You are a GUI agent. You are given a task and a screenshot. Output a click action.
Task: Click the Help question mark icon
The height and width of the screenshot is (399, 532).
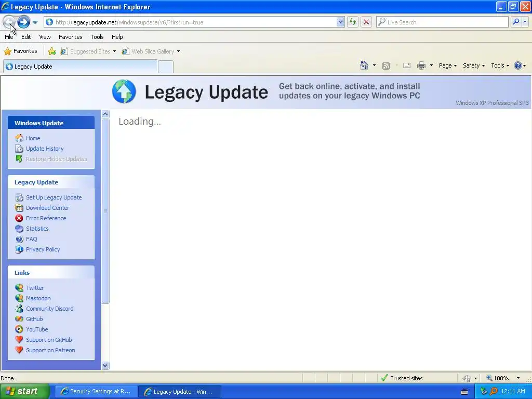click(x=518, y=65)
